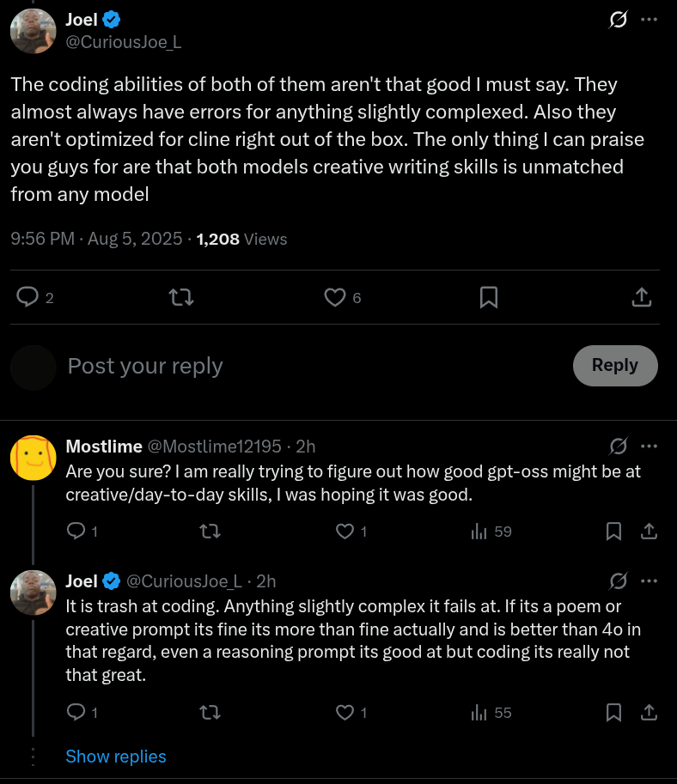Bookmark Joel's main post
Viewport: 677px width, 784px height.
(x=488, y=297)
